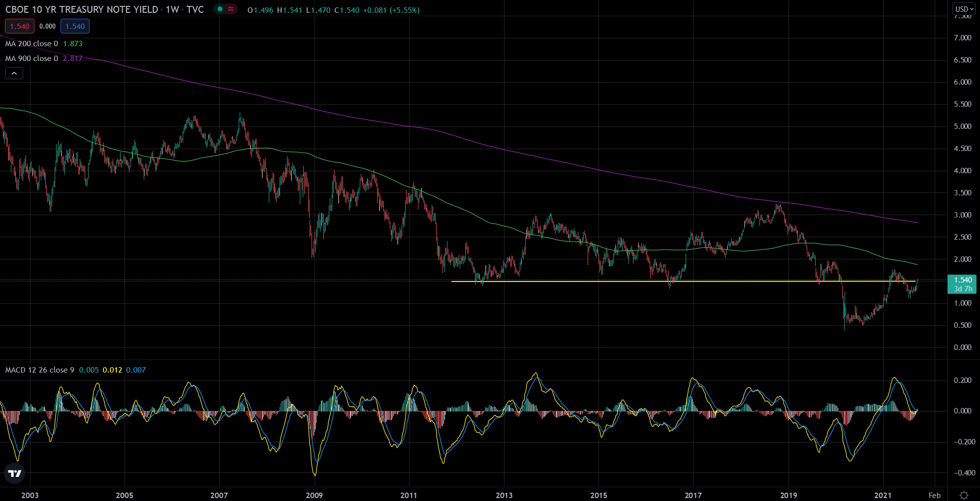The width and height of the screenshot is (980, 501).
Task: Select the MA 900 close indicator label
Action: (x=32, y=59)
